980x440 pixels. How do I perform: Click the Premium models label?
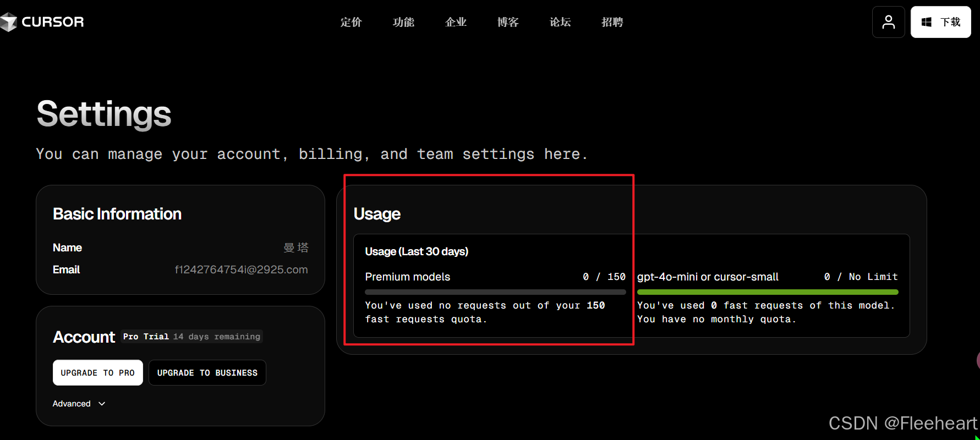[x=408, y=277]
